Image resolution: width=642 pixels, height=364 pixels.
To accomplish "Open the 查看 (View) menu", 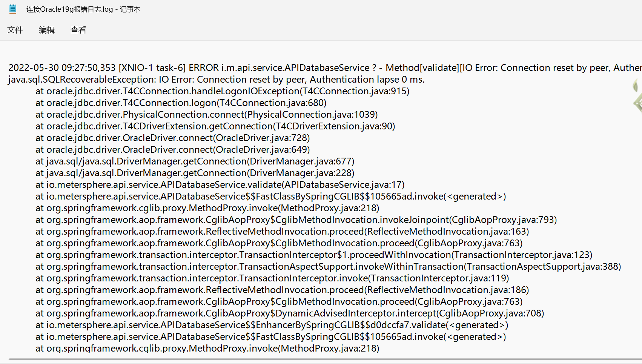I will tap(78, 30).
